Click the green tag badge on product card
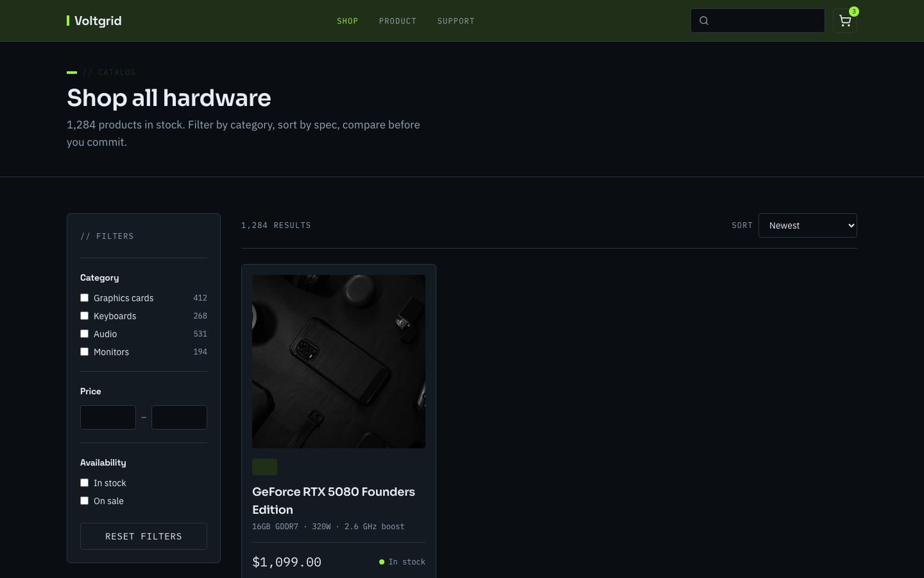 [x=264, y=467]
